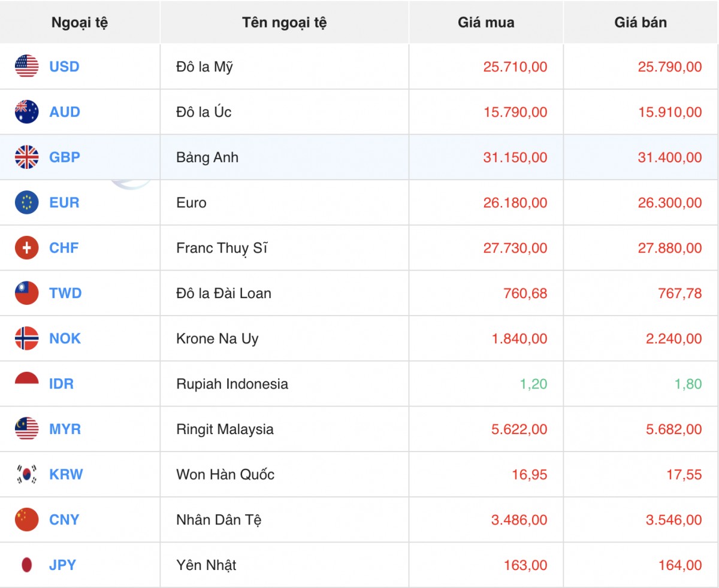Image resolution: width=719 pixels, height=588 pixels.
Task: Click the United States flag icon
Action: click(x=27, y=66)
